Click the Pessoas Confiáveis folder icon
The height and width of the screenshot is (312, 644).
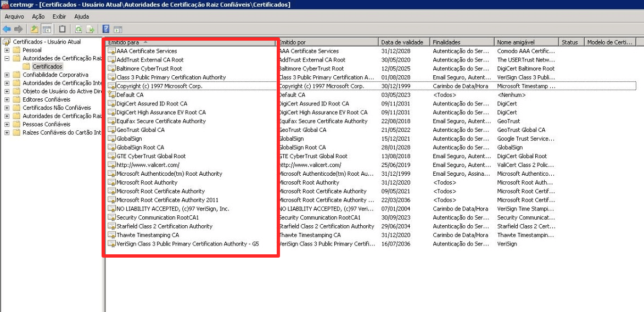pos(16,124)
